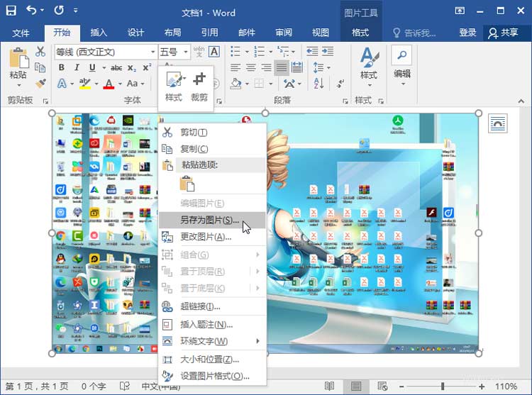
Task: Increase paragraph indent
Action: tap(328, 52)
